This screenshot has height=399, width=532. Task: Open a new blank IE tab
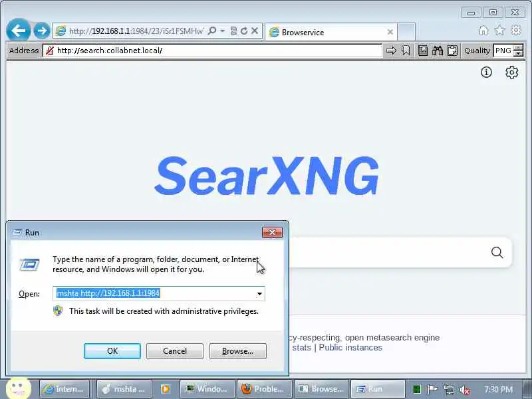click(406, 32)
